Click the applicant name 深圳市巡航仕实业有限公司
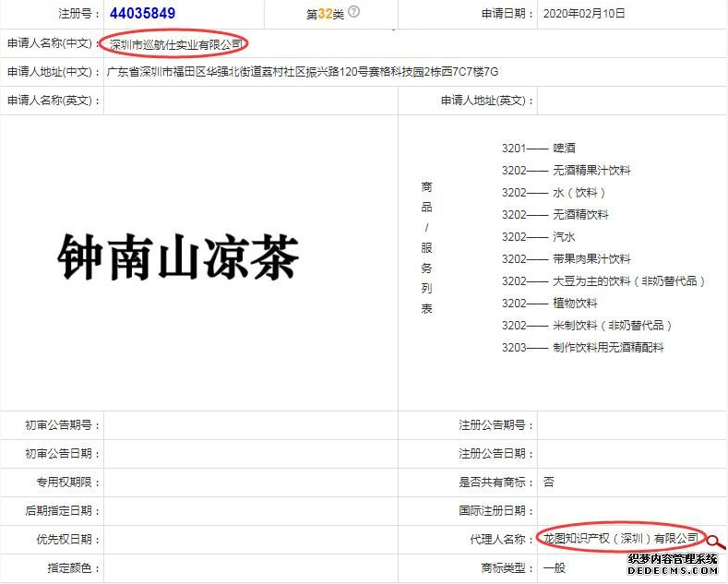This screenshot has height=584, width=728. pyautogui.click(x=176, y=44)
